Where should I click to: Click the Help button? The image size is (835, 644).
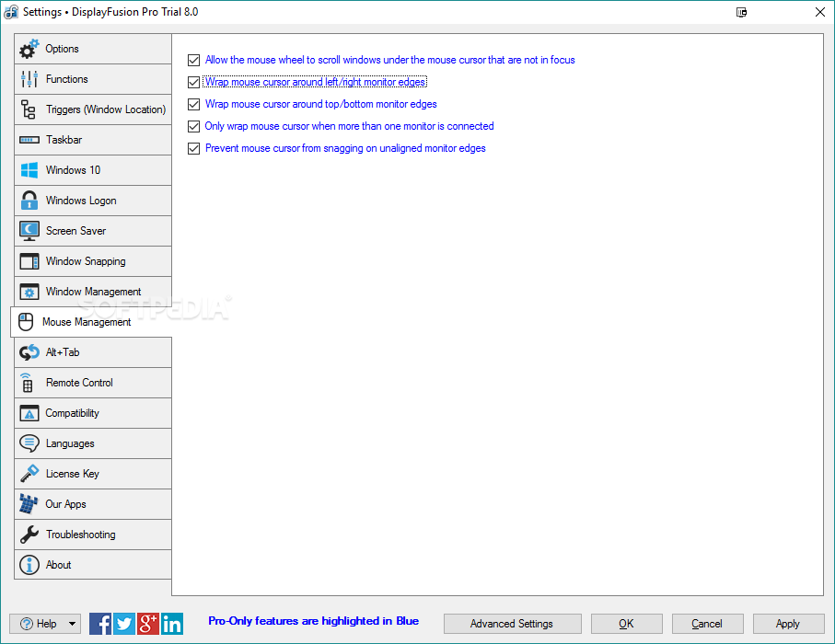point(45,624)
